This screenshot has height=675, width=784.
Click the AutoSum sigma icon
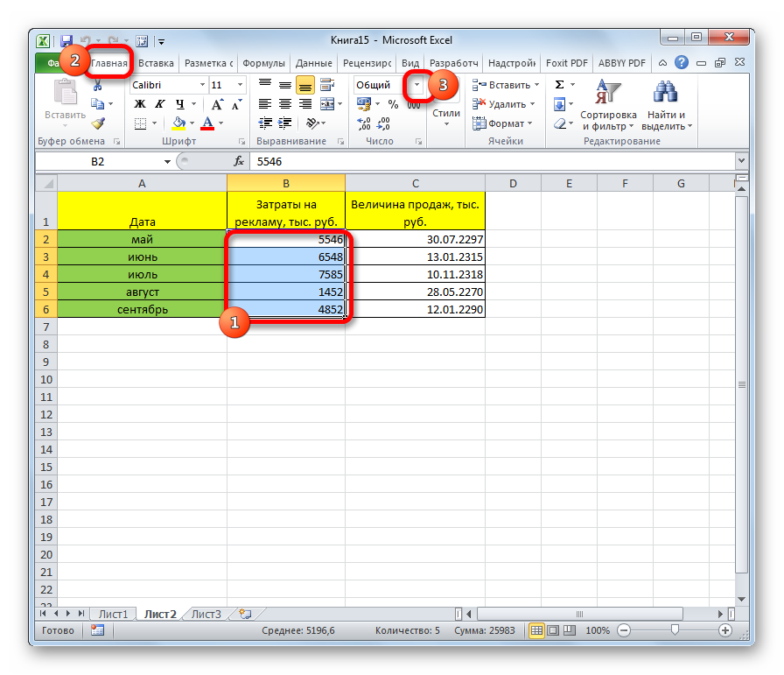559,85
